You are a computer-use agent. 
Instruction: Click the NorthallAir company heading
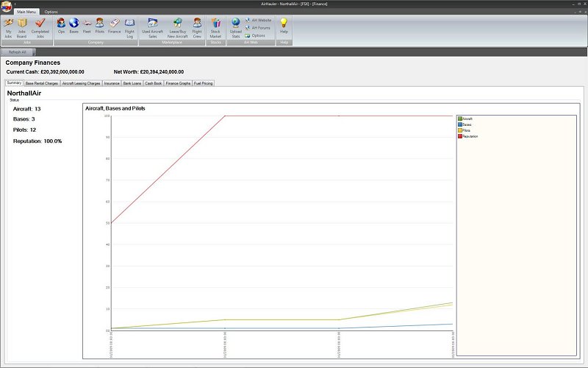point(24,93)
